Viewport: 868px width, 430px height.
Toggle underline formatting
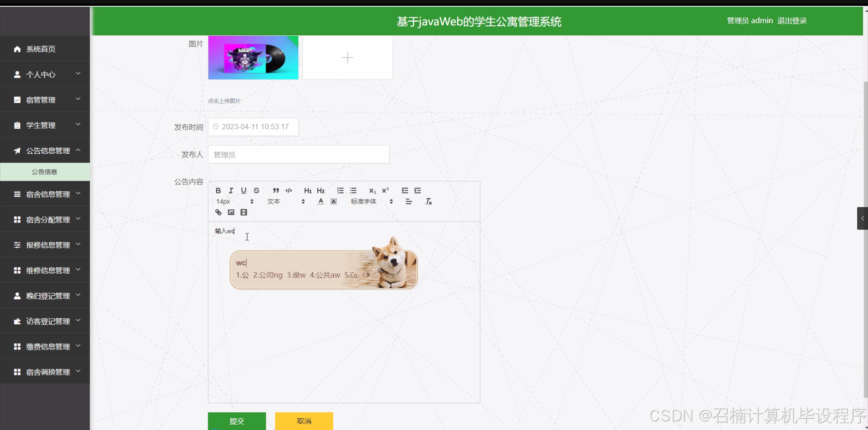pos(244,190)
